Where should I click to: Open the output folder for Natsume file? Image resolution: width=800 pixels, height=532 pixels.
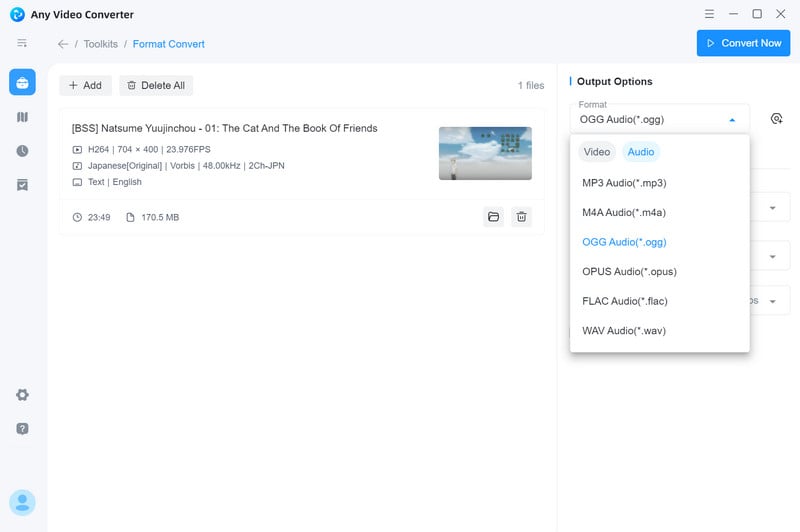pos(493,217)
